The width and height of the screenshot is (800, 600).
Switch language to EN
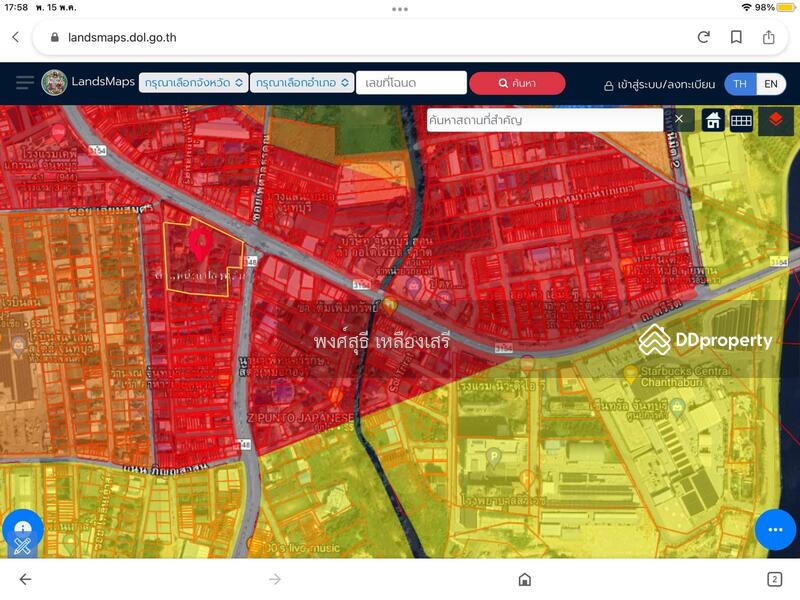tap(770, 84)
